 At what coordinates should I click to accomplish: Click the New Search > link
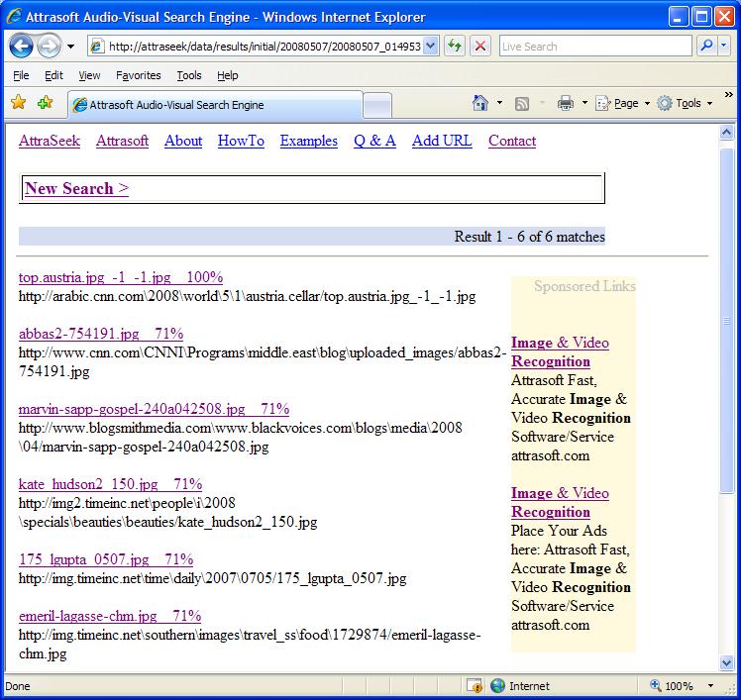(76, 188)
